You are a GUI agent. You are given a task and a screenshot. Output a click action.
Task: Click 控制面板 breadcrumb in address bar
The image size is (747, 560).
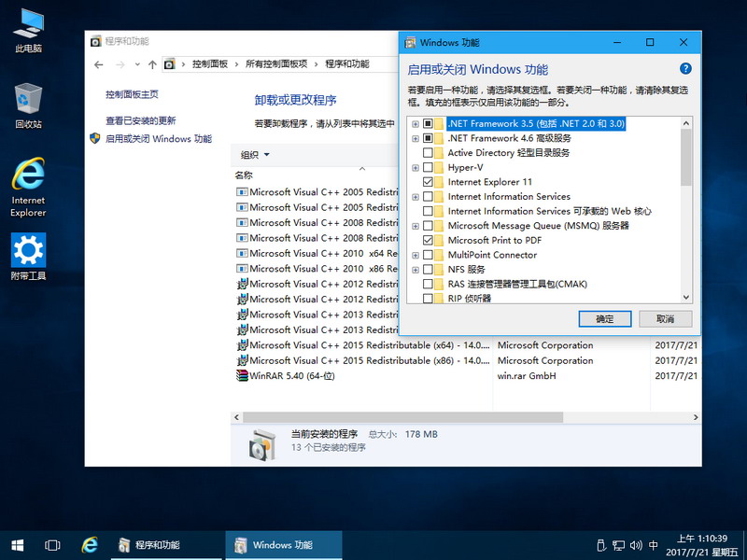pos(209,63)
